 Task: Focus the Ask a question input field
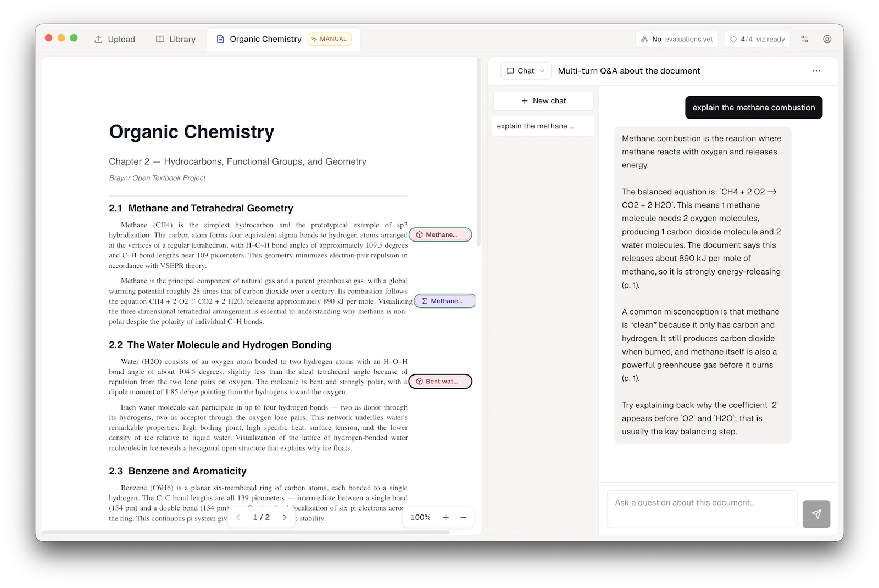point(702,509)
